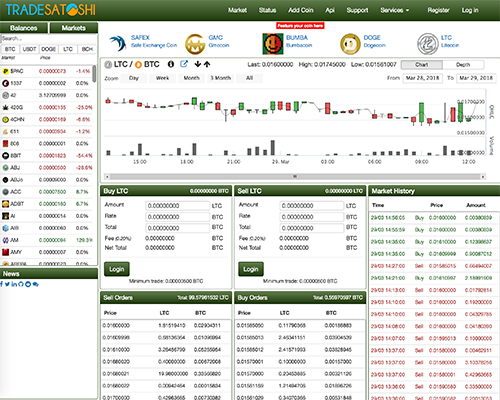Click Login button under Sell LTC
The width and height of the screenshot is (500, 400).
coord(251,269)
